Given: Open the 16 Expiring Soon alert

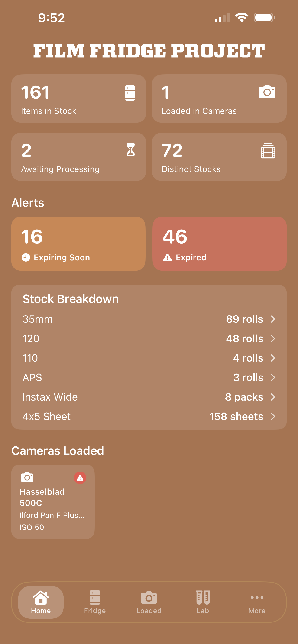Looking at the screenshot, I should click(78, 243).
